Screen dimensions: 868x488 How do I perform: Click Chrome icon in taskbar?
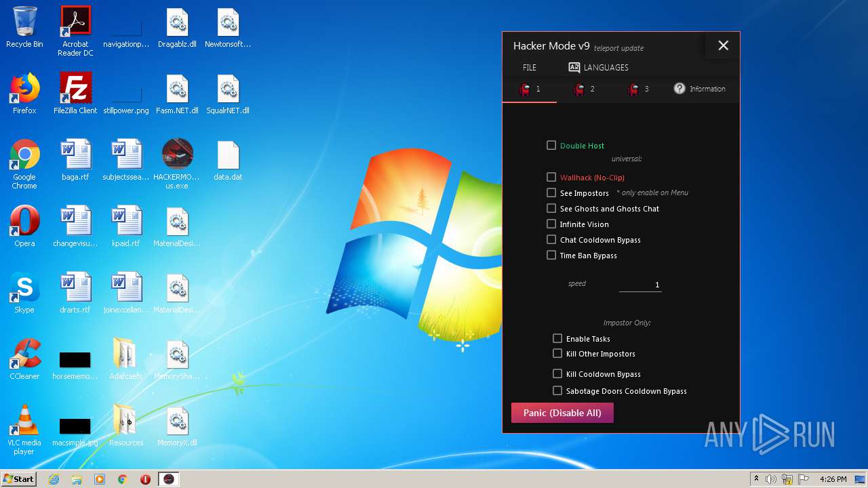pyautogui.click(x=123, y=479)
